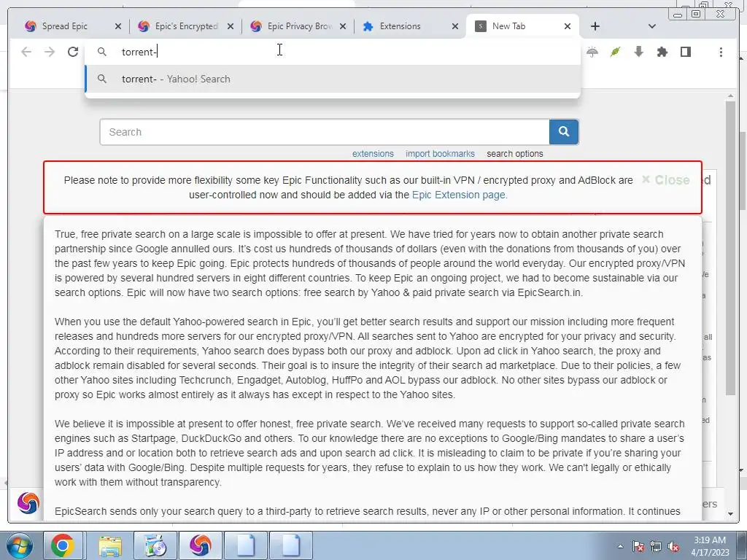747x560 pixels.
Task: Click the taskbar clock showing 3:19 AM
Action: [710, 546]
